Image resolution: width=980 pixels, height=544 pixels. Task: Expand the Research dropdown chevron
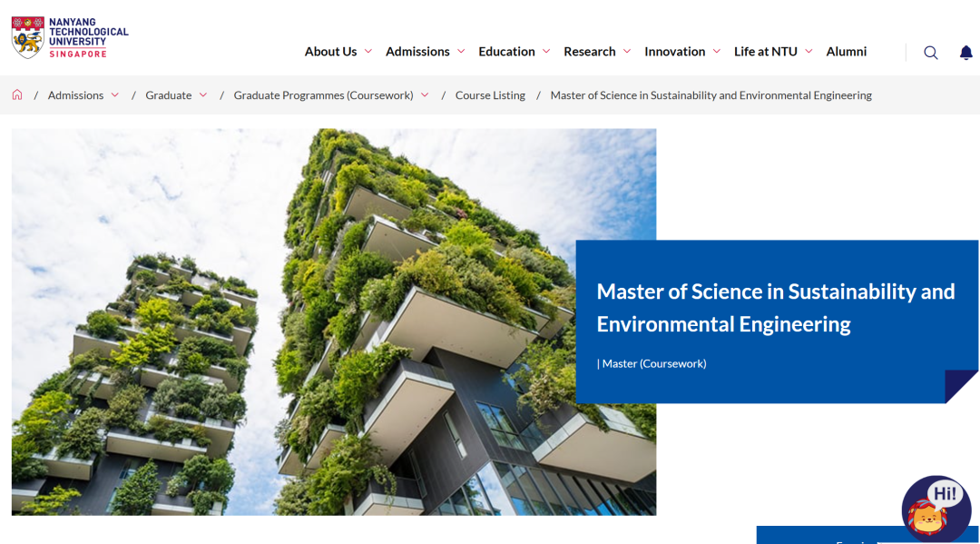(627, 52)
